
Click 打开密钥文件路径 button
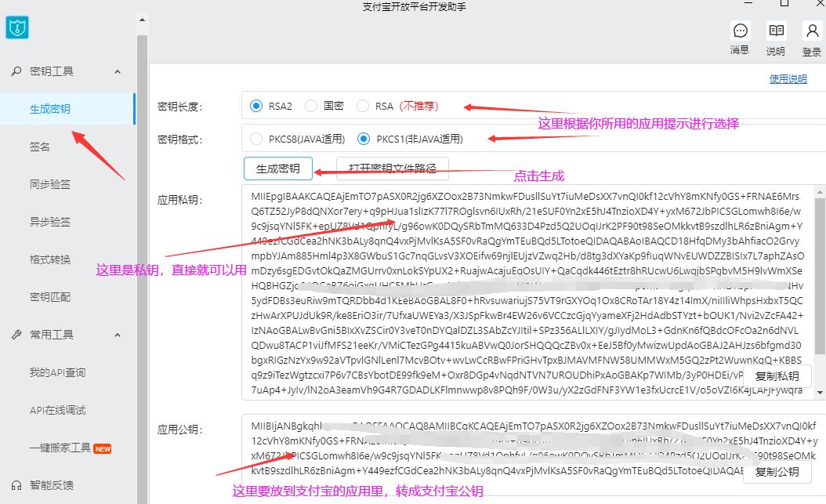point(390,169)
